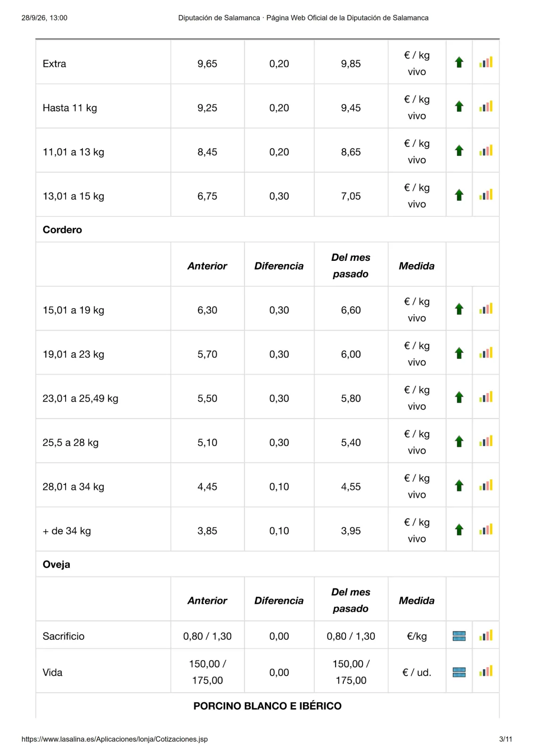Select the Cordero section heading
This screenshot has width=534, height=756.
(x=62, y=230)
